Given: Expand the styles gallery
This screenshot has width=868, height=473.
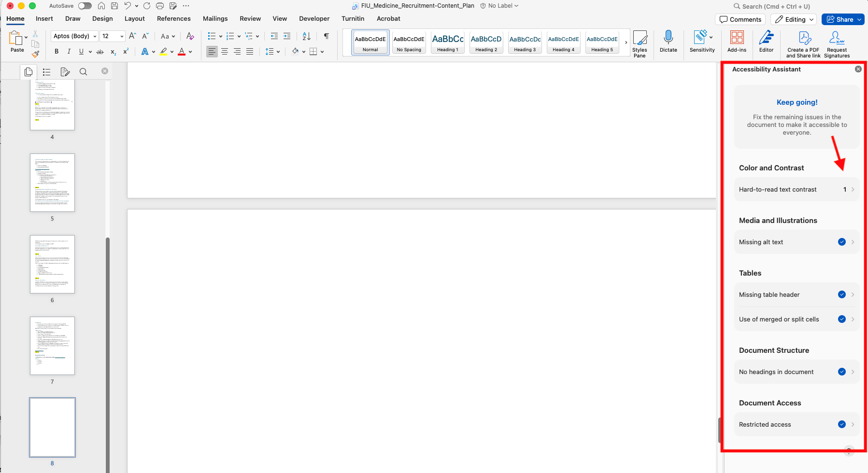Looking at the screenshot, I should coord(626,42).
